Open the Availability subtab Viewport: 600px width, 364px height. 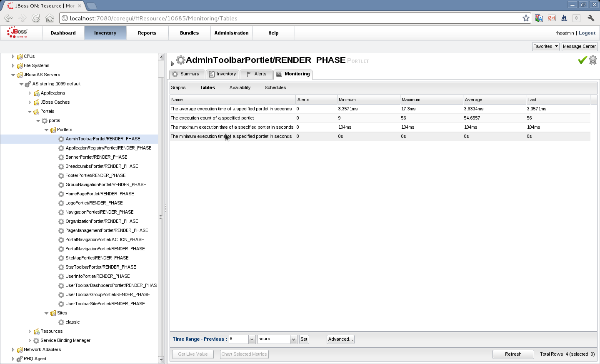[240, 87]
